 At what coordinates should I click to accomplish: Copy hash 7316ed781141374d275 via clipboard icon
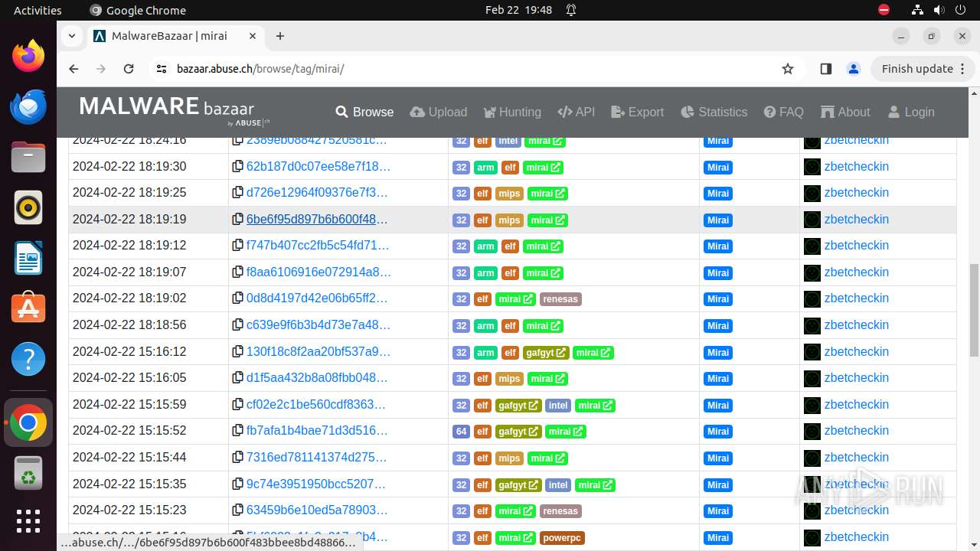point(238,458)
